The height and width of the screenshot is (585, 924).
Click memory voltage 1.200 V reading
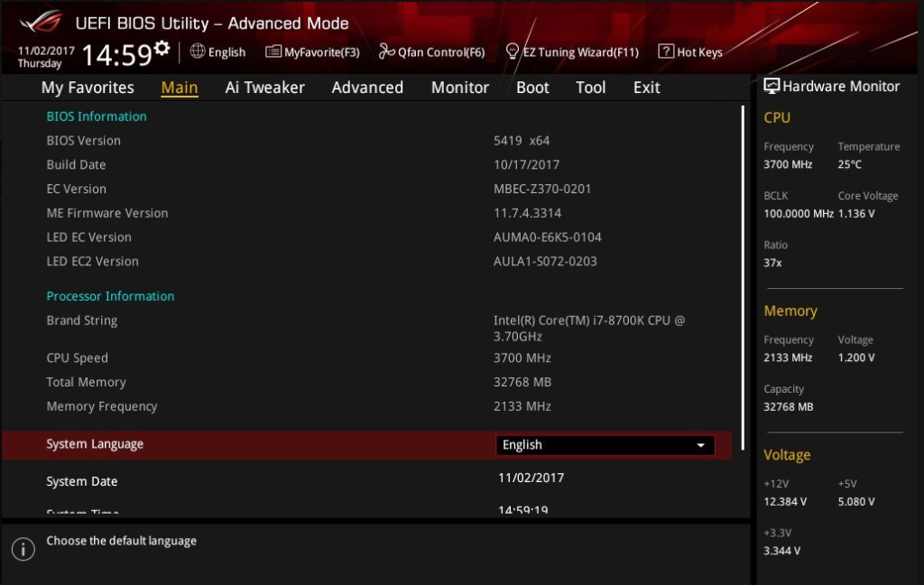click(856, 357)
